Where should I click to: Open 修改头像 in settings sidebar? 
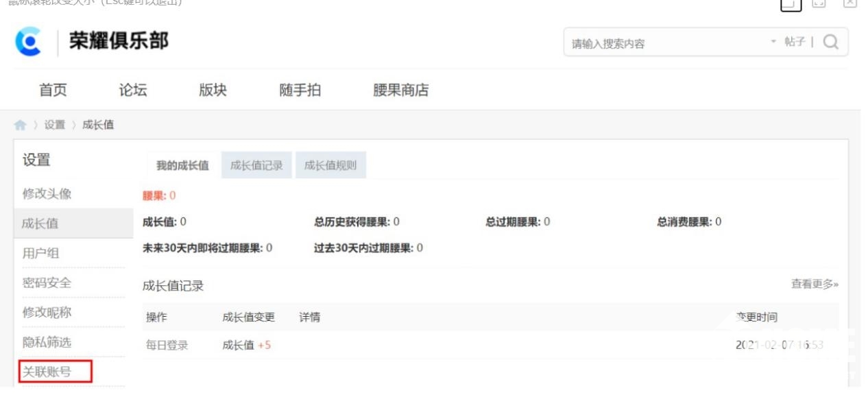47,194
